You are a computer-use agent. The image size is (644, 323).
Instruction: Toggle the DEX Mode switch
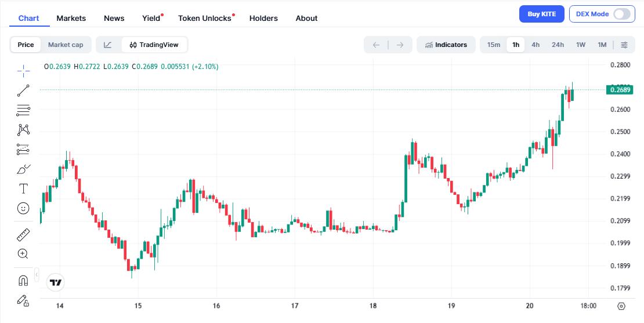pyautogui.click(x=621, y=14)
